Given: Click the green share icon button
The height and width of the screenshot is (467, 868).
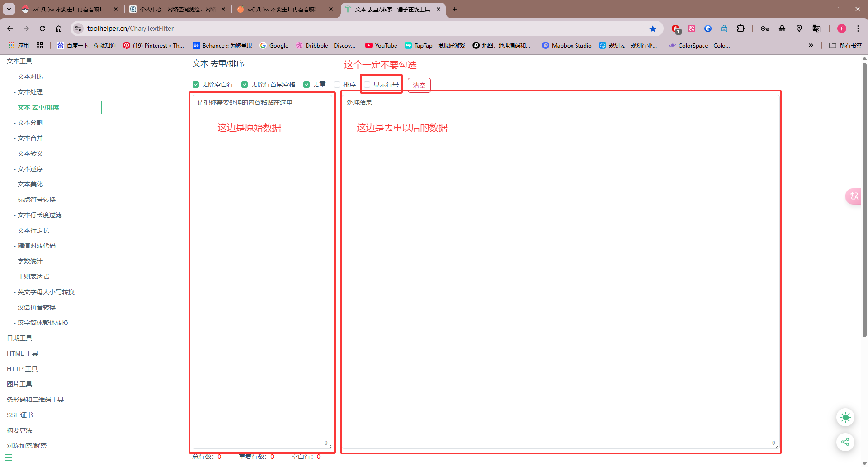Looking at the screenshot, I should point(845,442).
